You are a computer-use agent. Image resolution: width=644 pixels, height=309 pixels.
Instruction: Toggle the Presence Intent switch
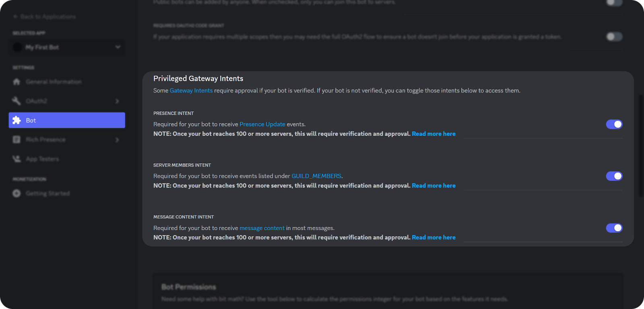point(614,124)
